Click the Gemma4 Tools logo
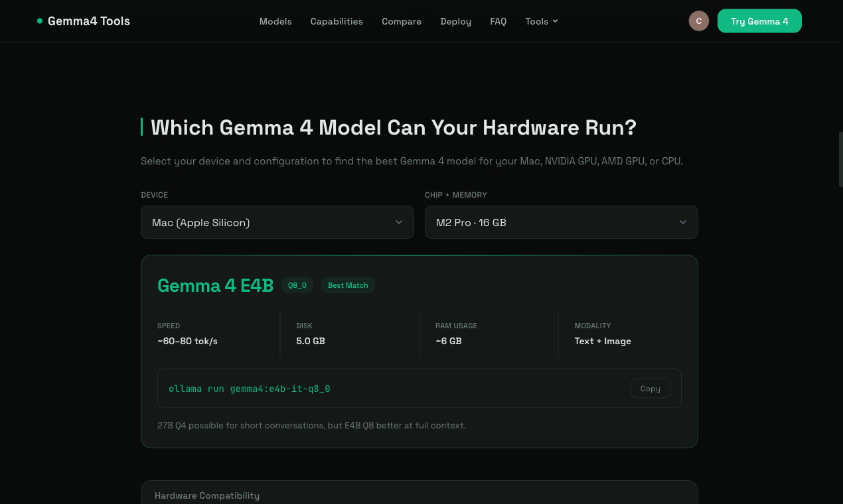Image resolution: width=843 pixels, height=504 pixels. (88, 21)
